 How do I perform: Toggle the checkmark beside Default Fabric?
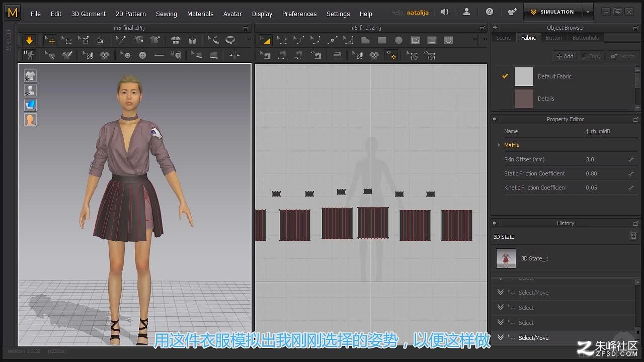[x=505, y=76]
